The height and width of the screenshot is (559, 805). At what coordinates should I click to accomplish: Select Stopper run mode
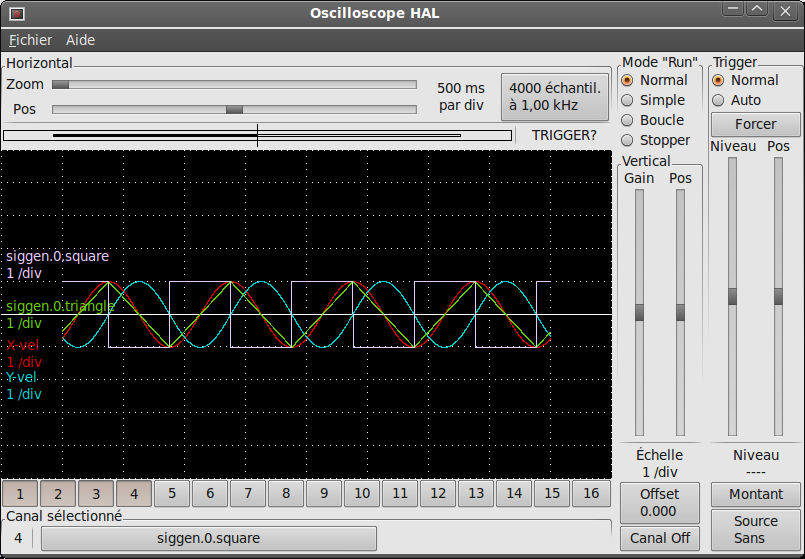click(x=656, y=140)
